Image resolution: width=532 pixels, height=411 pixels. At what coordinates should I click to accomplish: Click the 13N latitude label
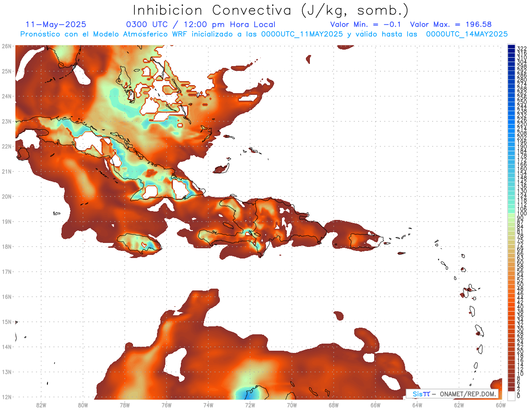click(x=7, y=372)
